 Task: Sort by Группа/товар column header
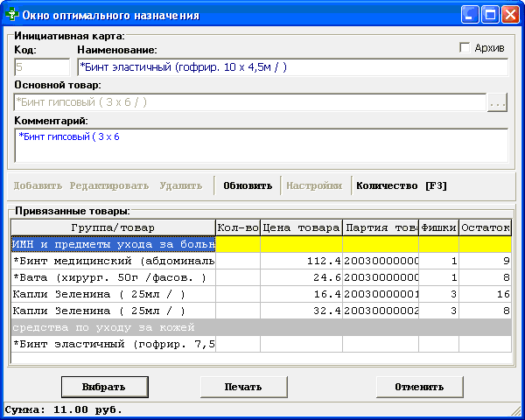[113, 227]
